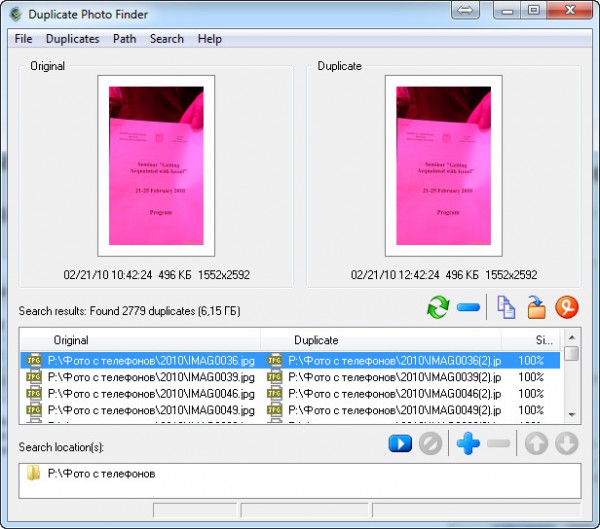Add a search location with the blue plus

467,444
